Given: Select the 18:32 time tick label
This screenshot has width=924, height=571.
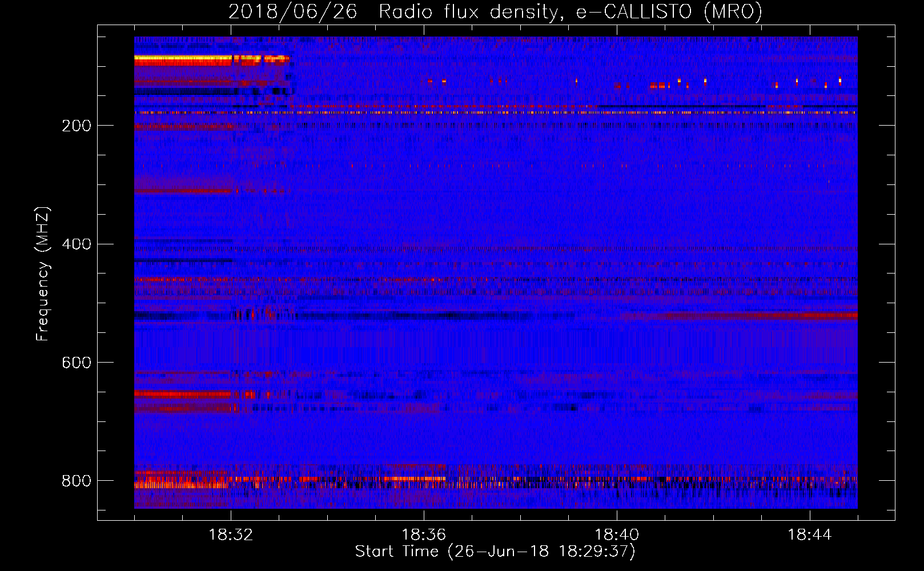Looking at the screenshot, I should tap(231, 535).
